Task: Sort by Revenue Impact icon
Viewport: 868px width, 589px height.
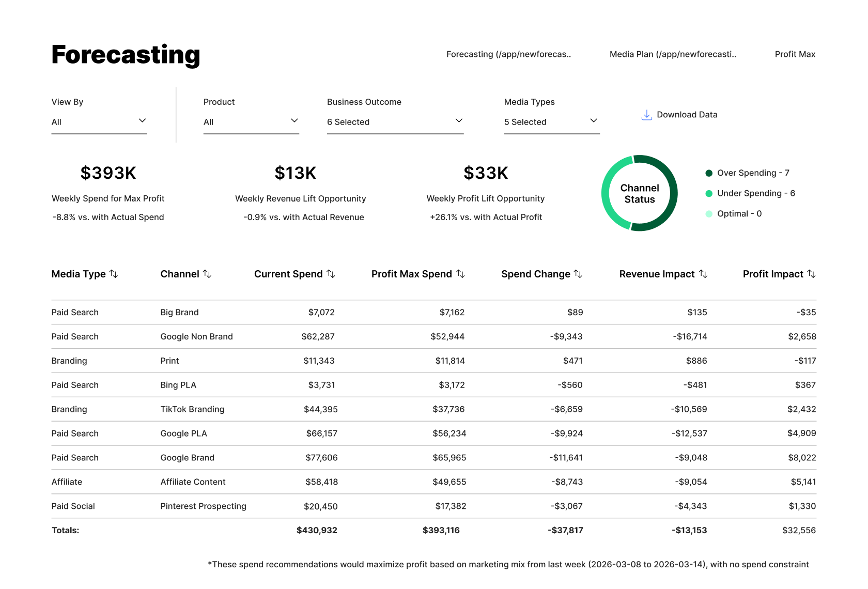Action: point(703,274)
